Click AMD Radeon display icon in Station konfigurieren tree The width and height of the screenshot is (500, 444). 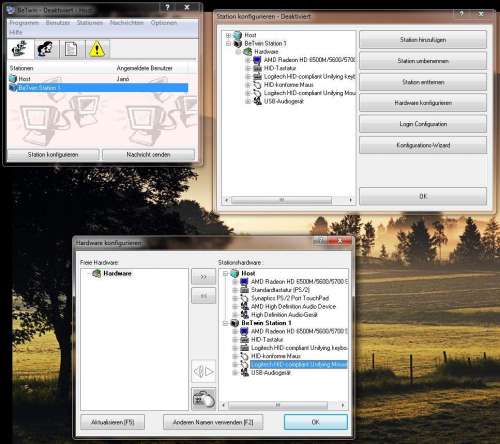pos(257,60)
